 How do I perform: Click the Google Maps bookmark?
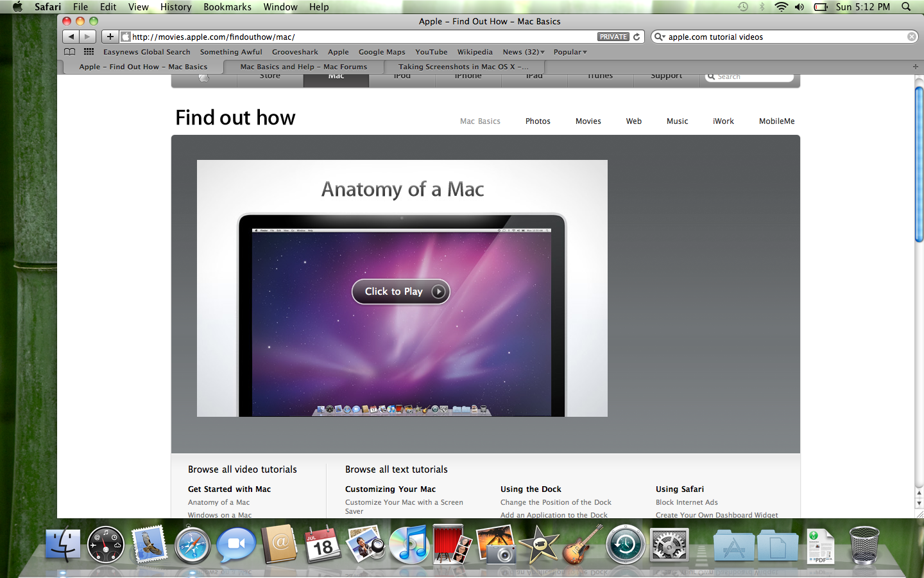(x=382, y=52)
